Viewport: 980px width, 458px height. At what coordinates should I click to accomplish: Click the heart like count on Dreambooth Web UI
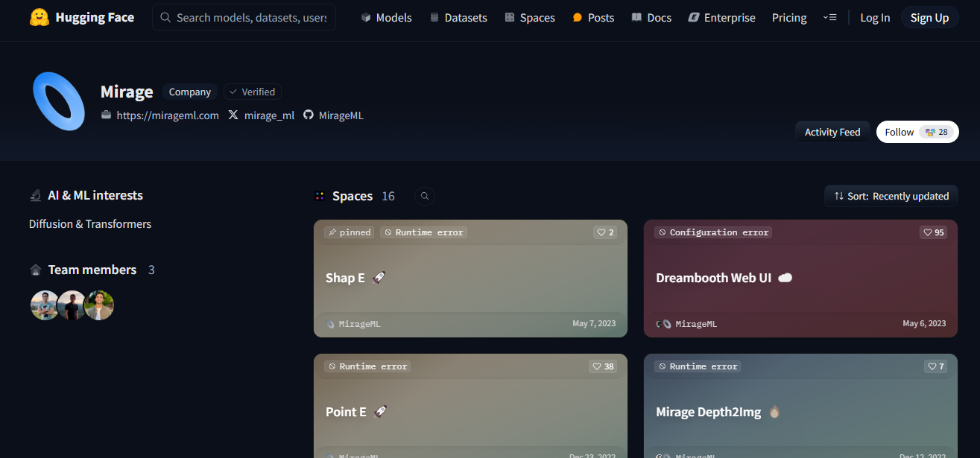tap(934, 232)
